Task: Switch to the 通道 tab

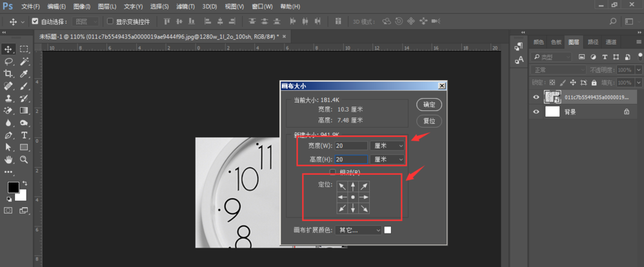Action: point(610,42)
